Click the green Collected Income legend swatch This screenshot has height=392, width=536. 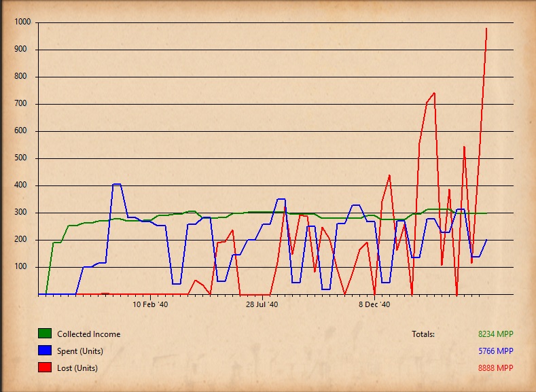point(45,334)
